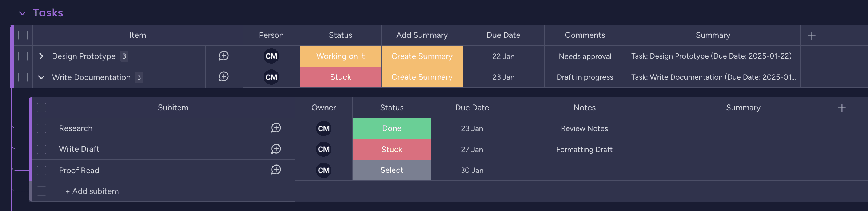
Task: Check the select-all checkbox in Item header
Action: [23, 35]
